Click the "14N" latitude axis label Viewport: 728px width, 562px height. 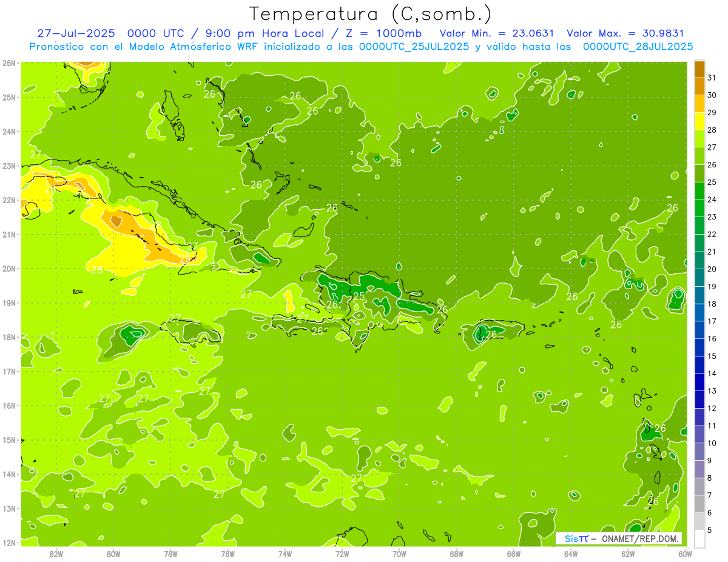tap(9, 474)
